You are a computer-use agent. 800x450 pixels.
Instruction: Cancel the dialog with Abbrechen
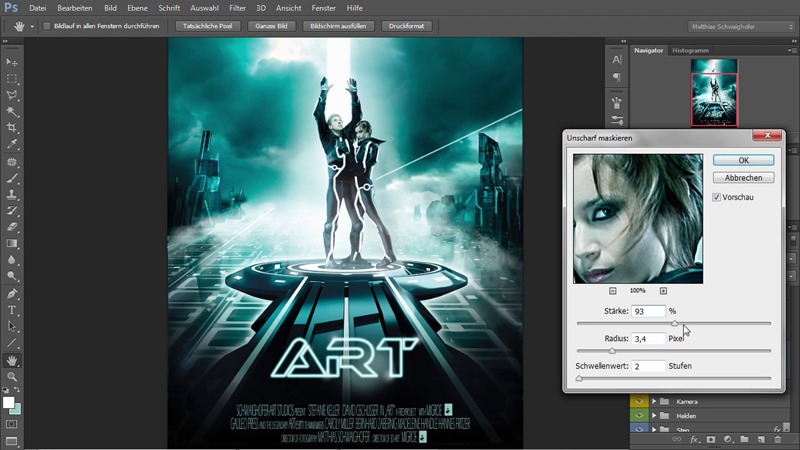click(743, 178)
